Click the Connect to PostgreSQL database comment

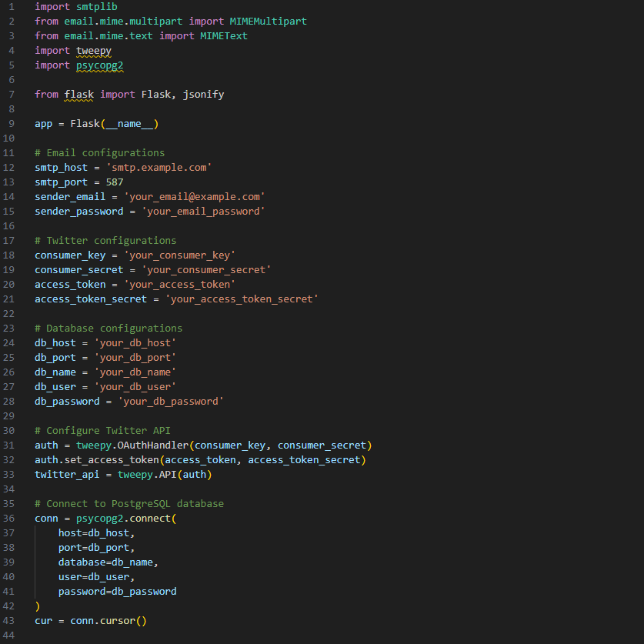click(x=129, y=504)
